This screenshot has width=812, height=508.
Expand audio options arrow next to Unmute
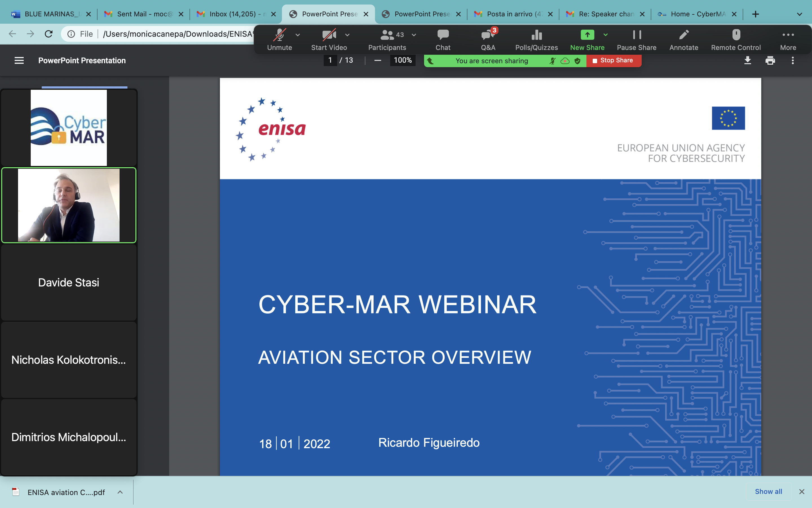point(298,35)
